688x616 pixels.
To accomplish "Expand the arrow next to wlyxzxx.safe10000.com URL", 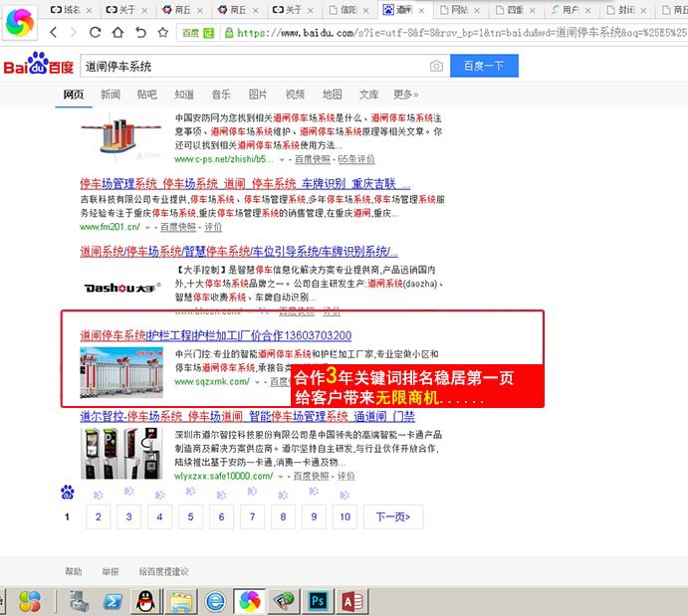I will click(281, 477).
